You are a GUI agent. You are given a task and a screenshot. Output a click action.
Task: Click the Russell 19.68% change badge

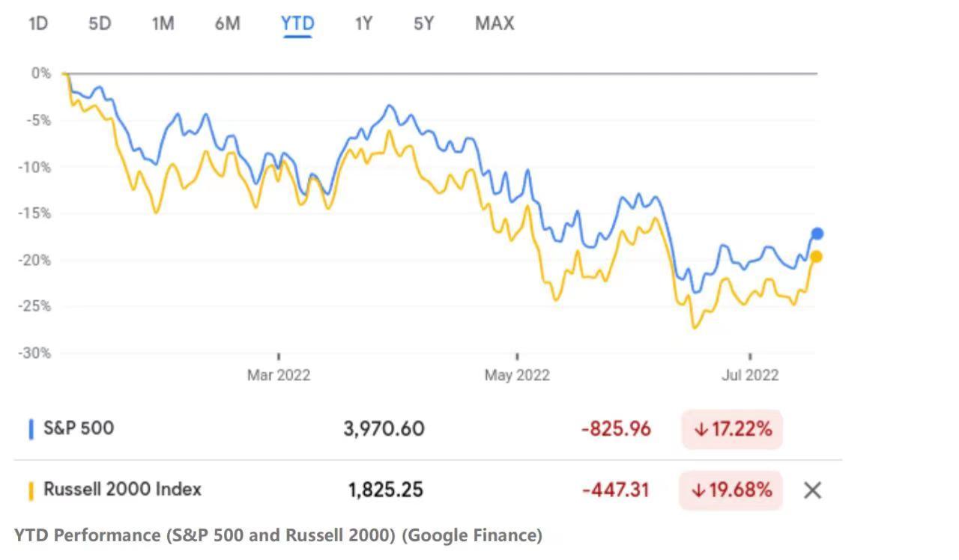[731, 490]
